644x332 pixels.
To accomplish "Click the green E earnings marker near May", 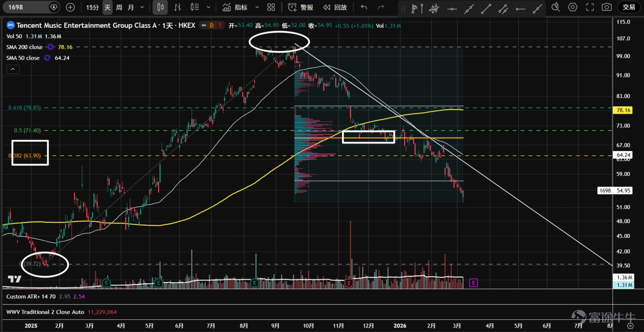I will [159, 283].
